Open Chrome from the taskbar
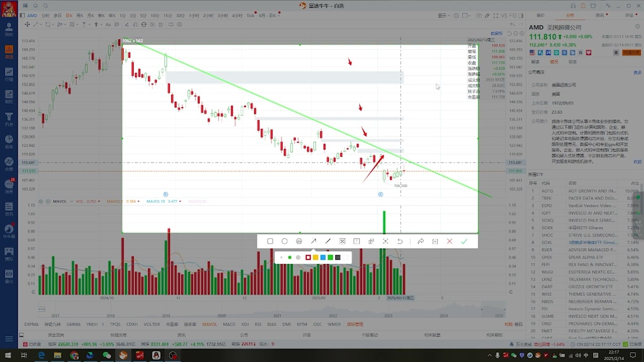The width and height of the screenshot is (644, 362). point(74,355)
